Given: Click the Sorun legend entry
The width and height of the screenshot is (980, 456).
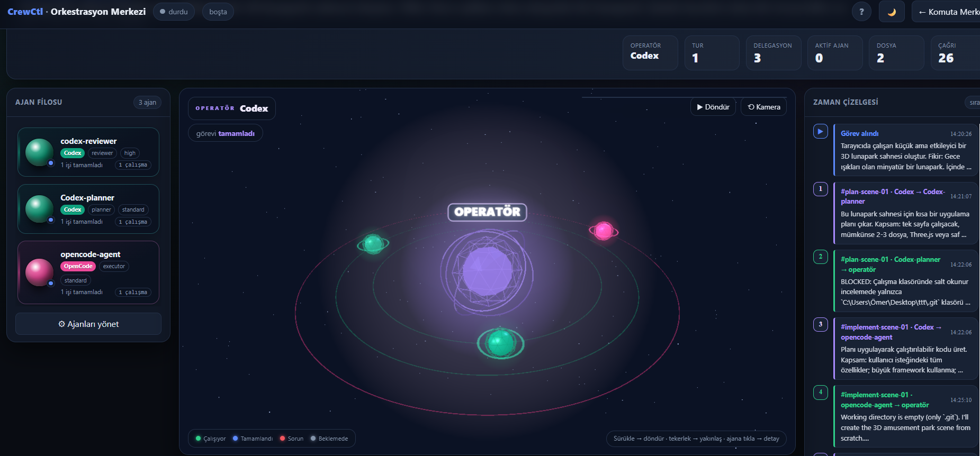Looking at the screenshot, I should tap(292, 439).
